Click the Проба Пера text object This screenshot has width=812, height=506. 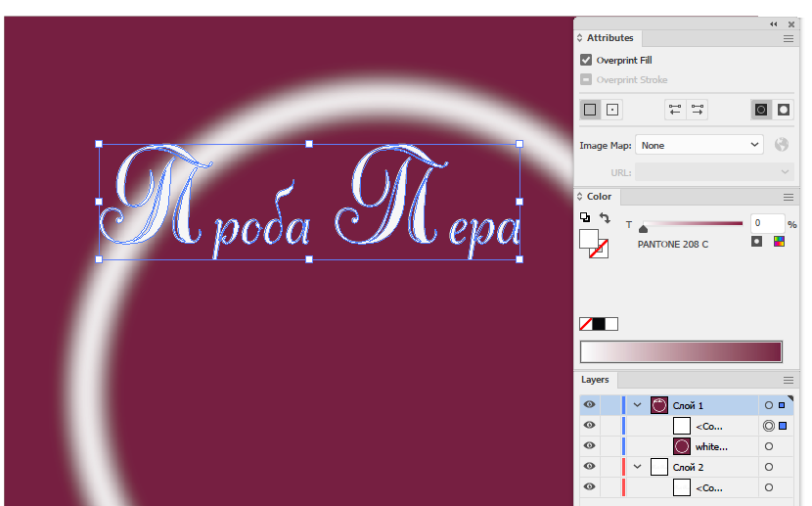(309, 202)
